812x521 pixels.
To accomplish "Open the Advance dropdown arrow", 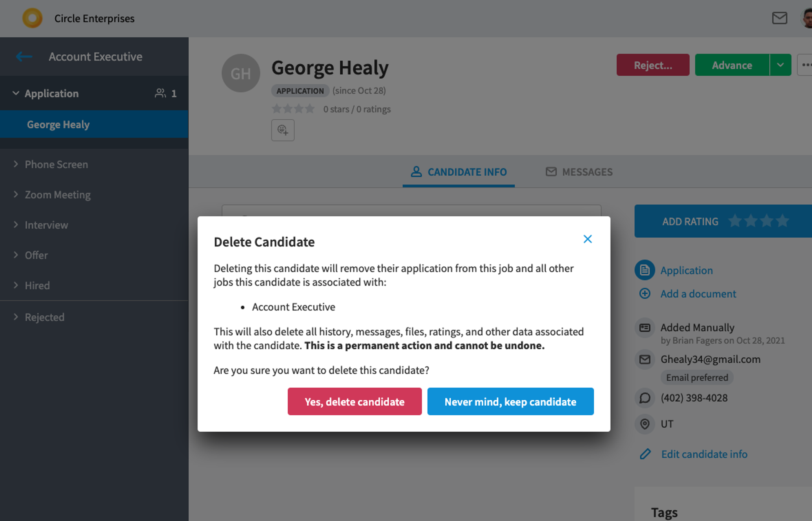I will pyautogui.click(x=780, y=65).
